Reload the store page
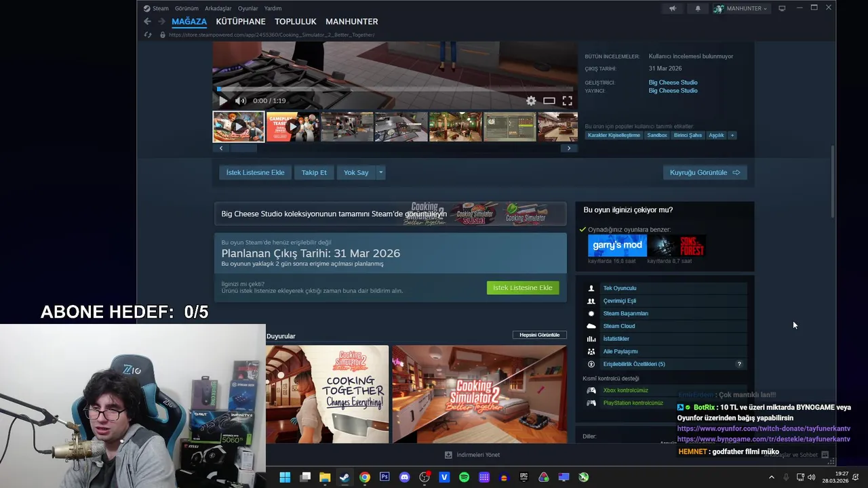 point(148,35)
